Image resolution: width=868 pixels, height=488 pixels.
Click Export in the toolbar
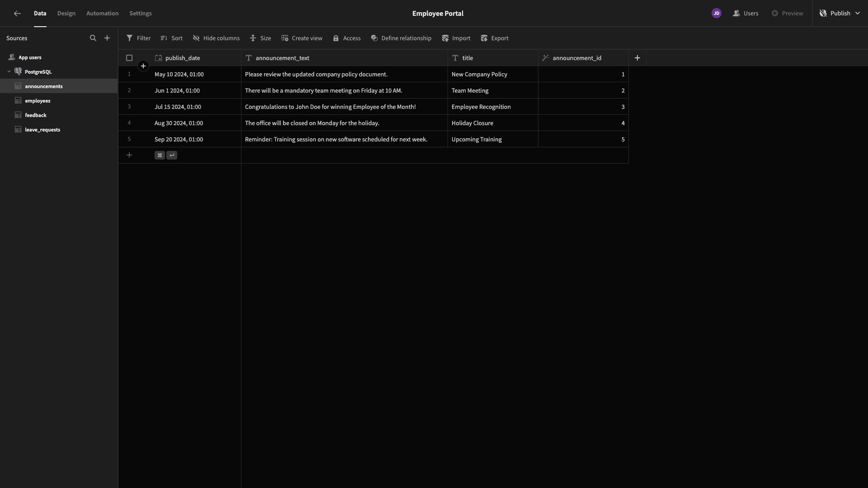[495, 38]
